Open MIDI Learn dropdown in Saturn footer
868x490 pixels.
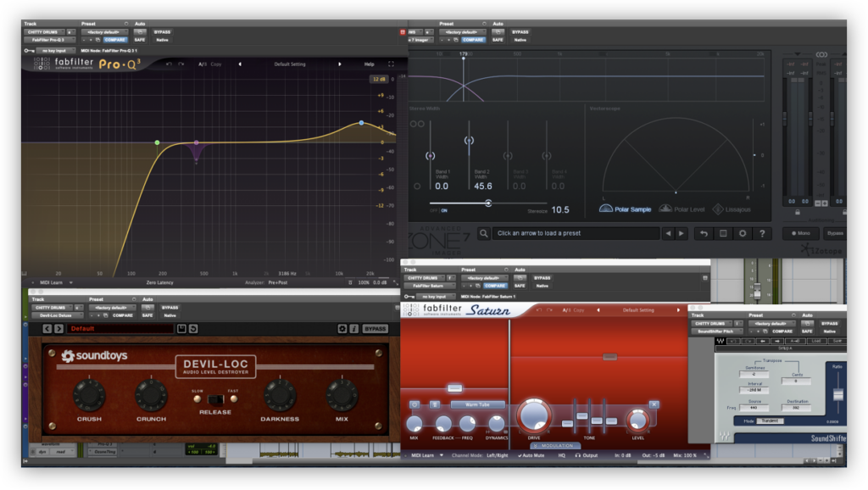point(427,455)
